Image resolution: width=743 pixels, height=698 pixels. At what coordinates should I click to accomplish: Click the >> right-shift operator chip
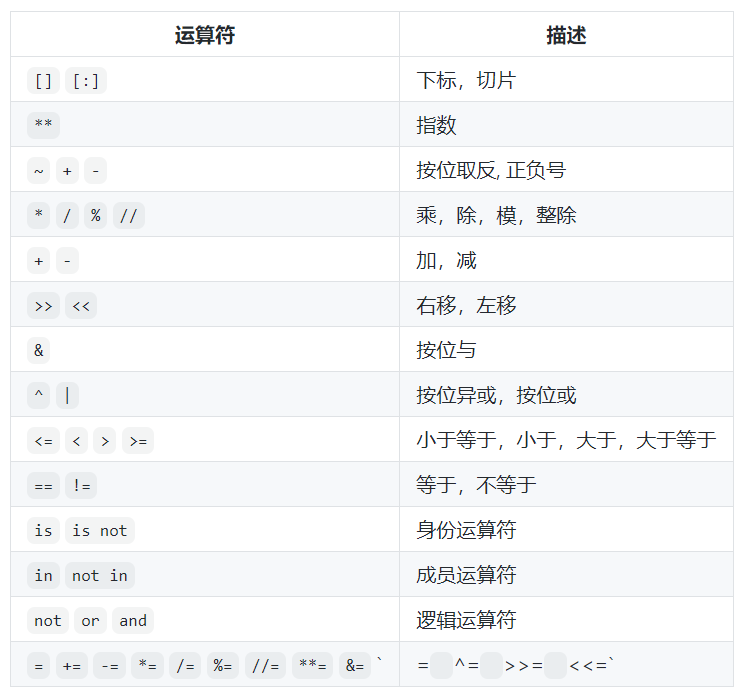43,306
